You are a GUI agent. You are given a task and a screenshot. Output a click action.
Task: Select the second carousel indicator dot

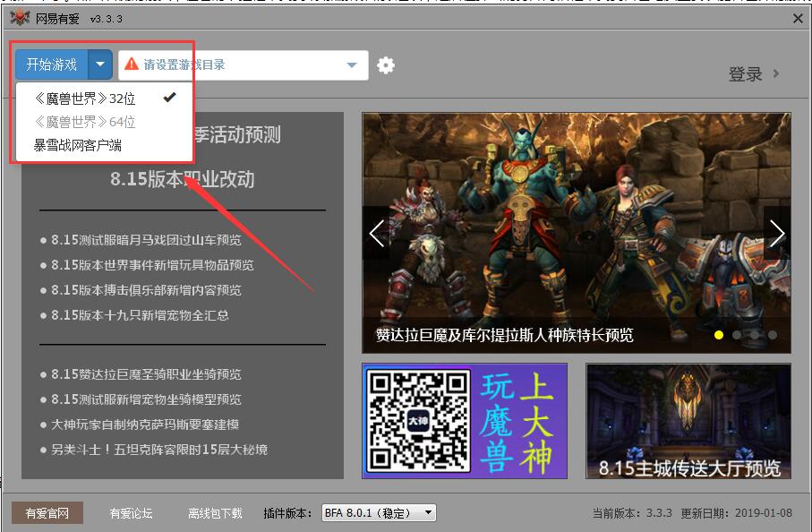[x=735, y=334]
